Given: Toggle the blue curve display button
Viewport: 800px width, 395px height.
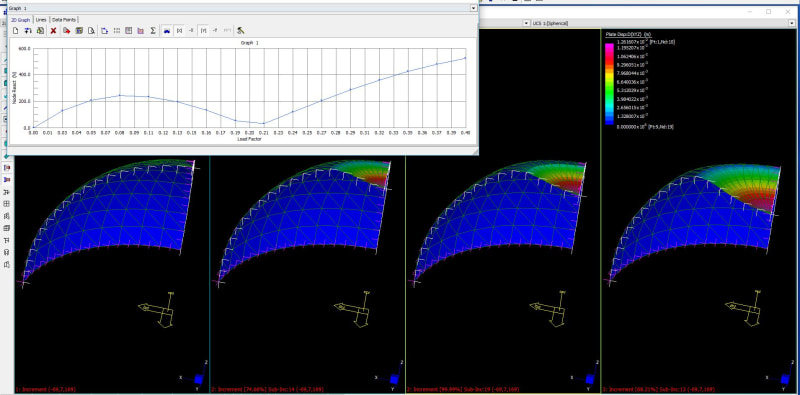Looking at the screenshot, I should coord(166,31).
